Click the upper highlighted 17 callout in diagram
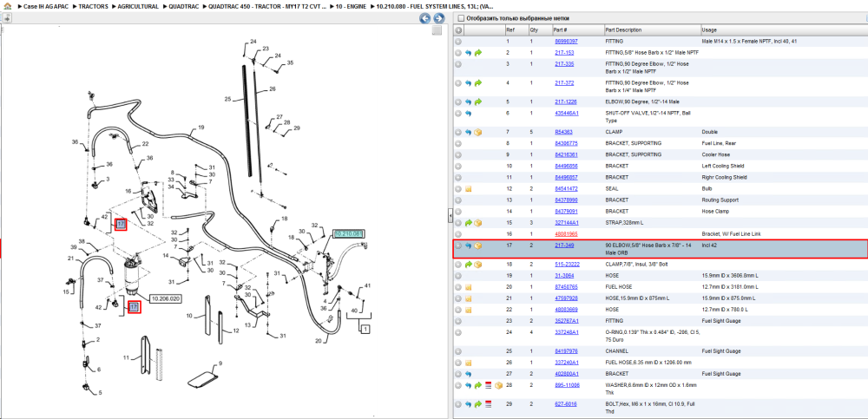This screenshot has height=419, width=868. [x=122, y=224]
